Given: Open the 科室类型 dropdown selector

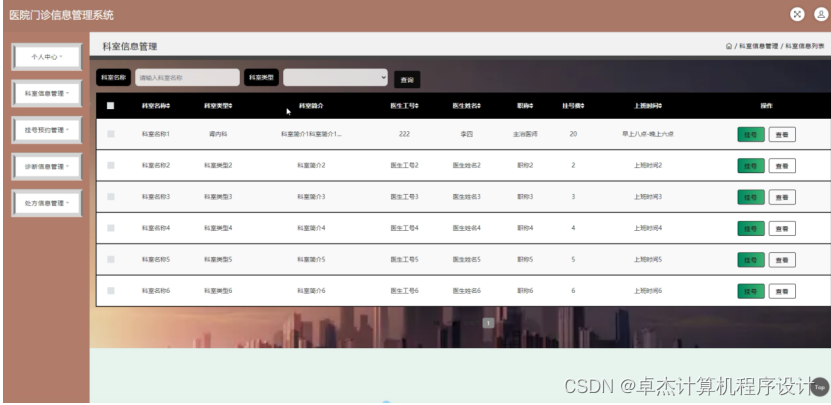Looking at the screenshot, I should [x=335, y=77].
